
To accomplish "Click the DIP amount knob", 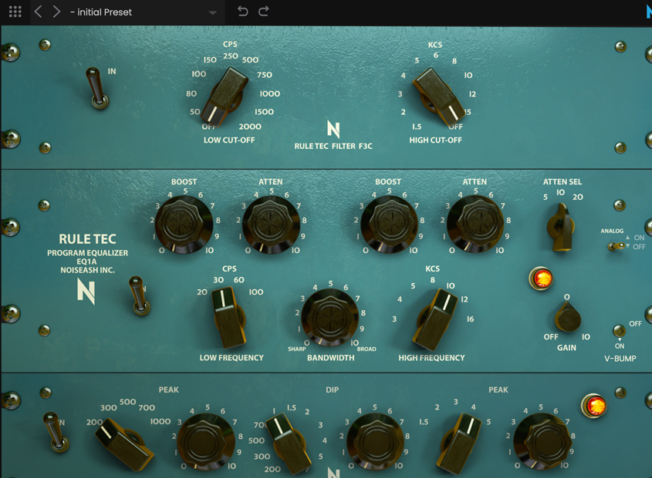I will point(375,442).
